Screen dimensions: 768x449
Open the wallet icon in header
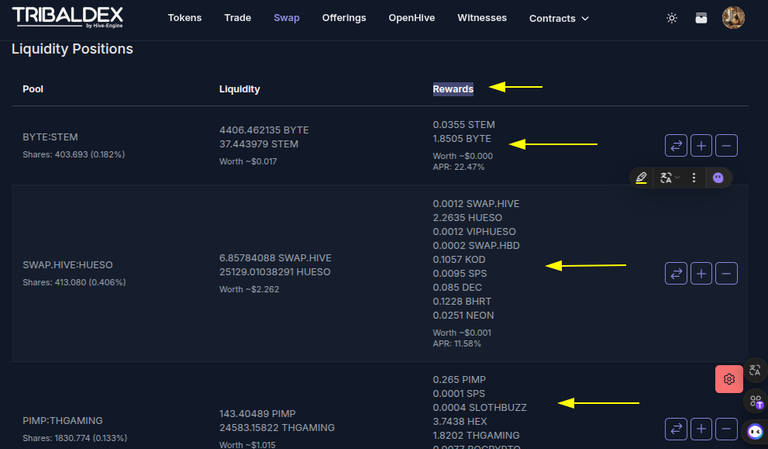[x=701, y=18]
